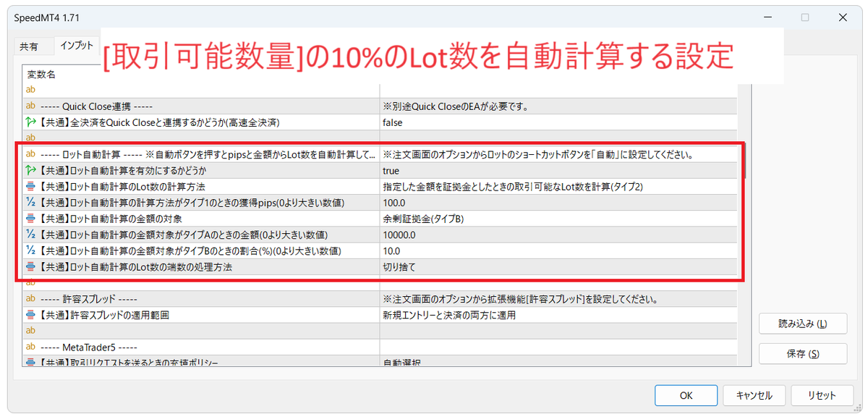The height and width of the screenshot is (417, 868).
Task: Select the 【共通】全決済をQuick Closeと連携するかどうか label
Action: [x=159, y=122]
